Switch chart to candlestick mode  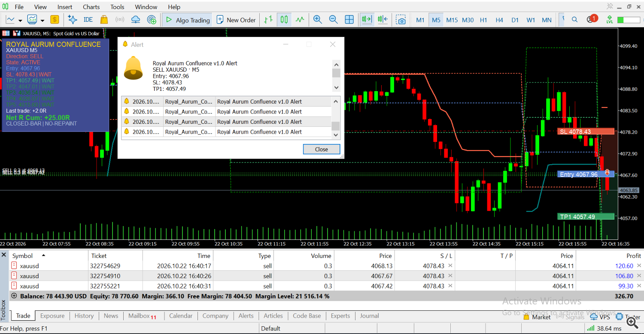coord(284,20)
